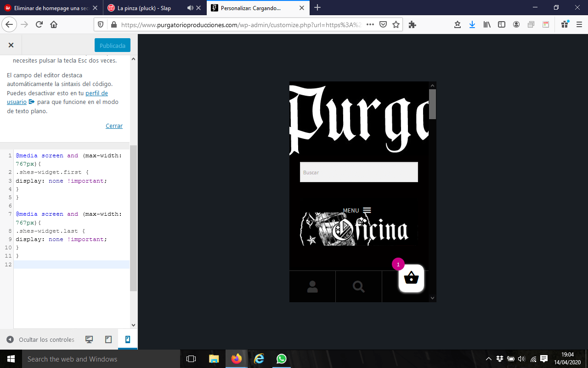Close the 'Personalizar: Cargando' tab
This screenshot has width=588, height=368.
point(302,8)
